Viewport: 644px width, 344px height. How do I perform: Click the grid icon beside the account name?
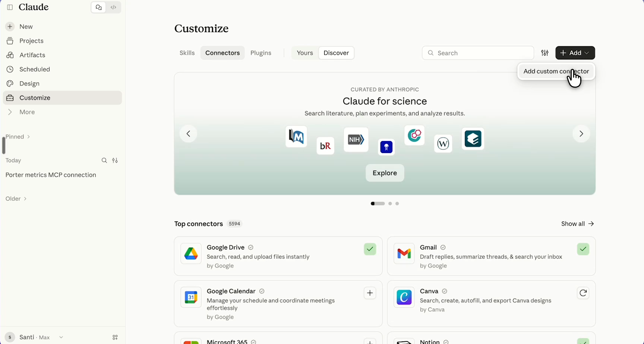pyautogui.click(x=115, y=337)
